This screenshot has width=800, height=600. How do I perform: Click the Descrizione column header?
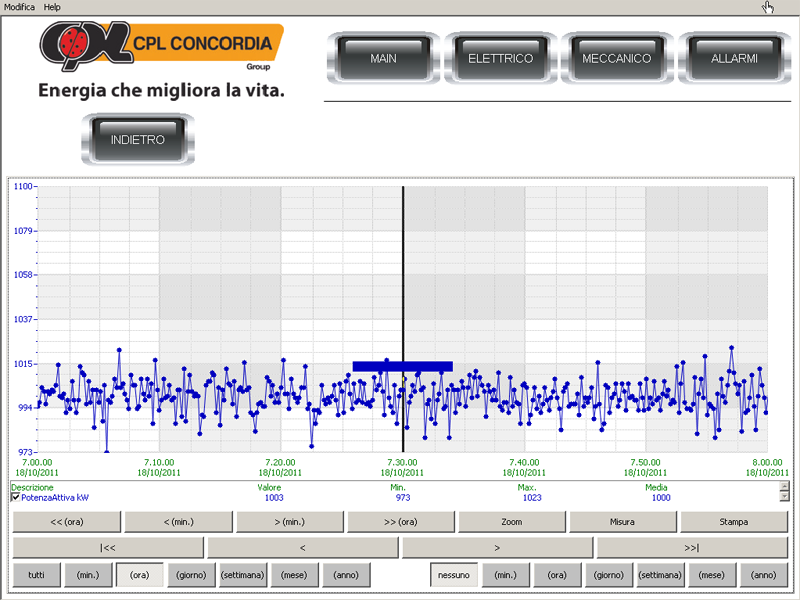coord(32,487)
